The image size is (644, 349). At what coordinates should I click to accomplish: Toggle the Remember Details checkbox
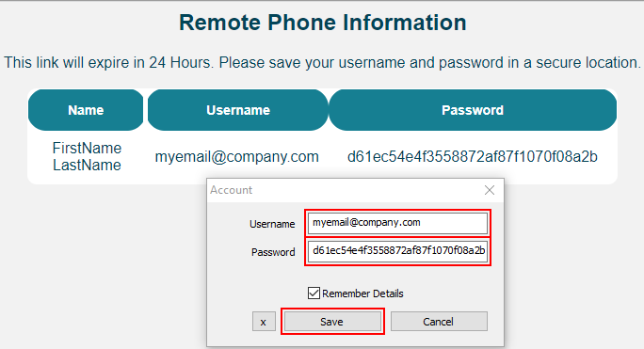click(x=314, y=293)
